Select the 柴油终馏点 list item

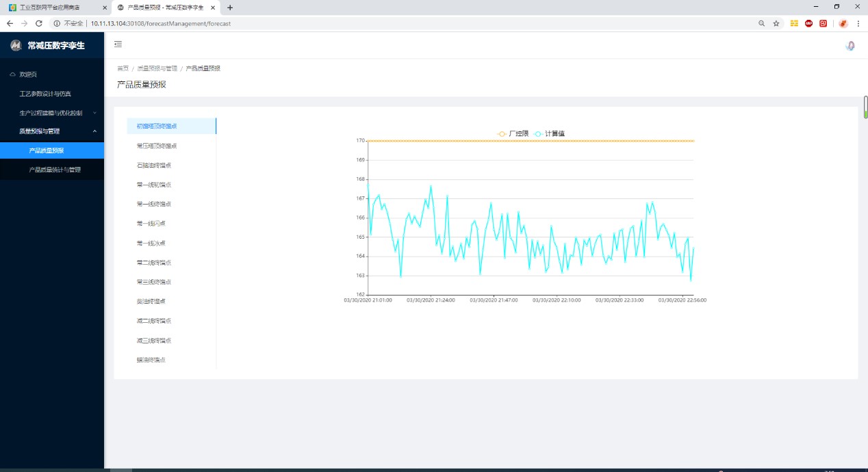[151, 302]
